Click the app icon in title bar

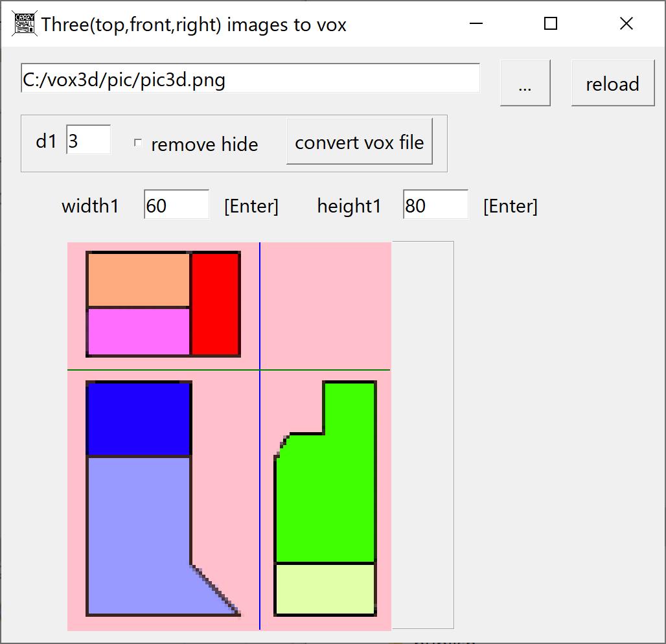(x=25, y=24)
